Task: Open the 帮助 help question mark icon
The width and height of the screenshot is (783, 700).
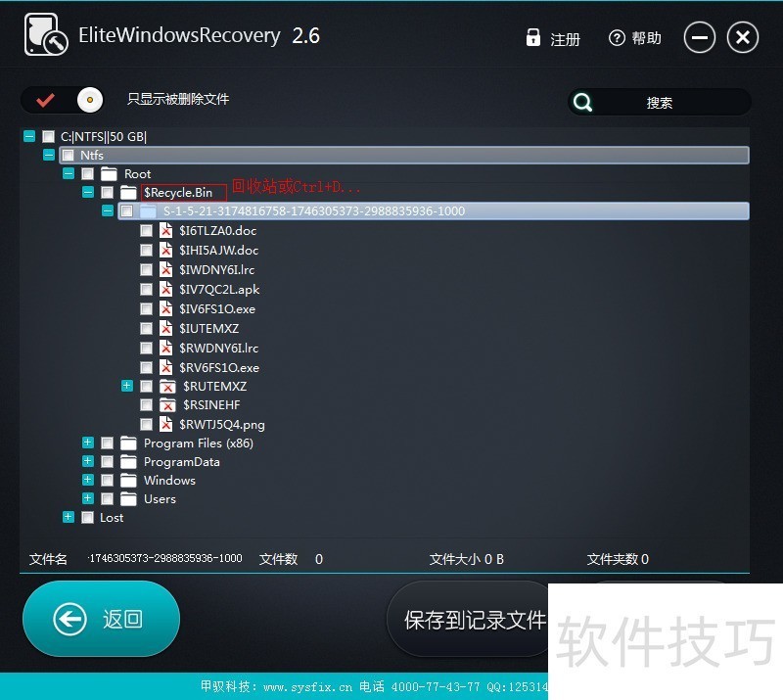Action: (x=617, y=38)
